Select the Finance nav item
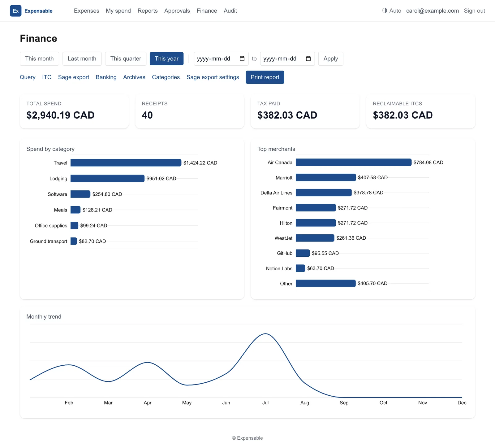 (207, 11)
